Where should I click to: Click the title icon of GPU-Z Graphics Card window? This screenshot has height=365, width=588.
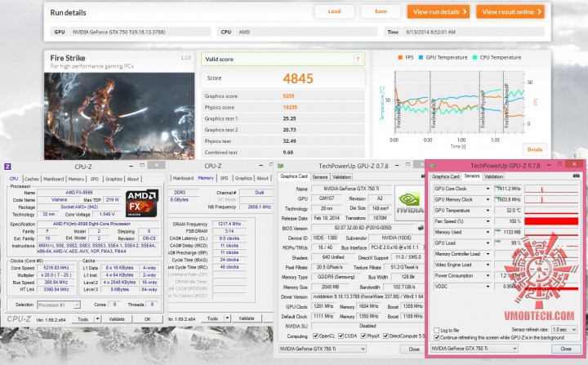pyautogui.click(x=280, y=166)
